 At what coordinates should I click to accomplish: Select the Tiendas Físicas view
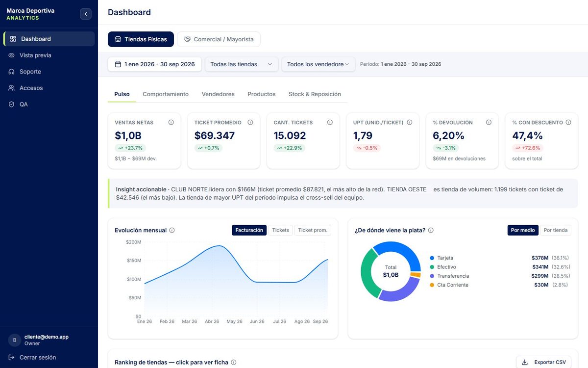click(x=141, y=39)
